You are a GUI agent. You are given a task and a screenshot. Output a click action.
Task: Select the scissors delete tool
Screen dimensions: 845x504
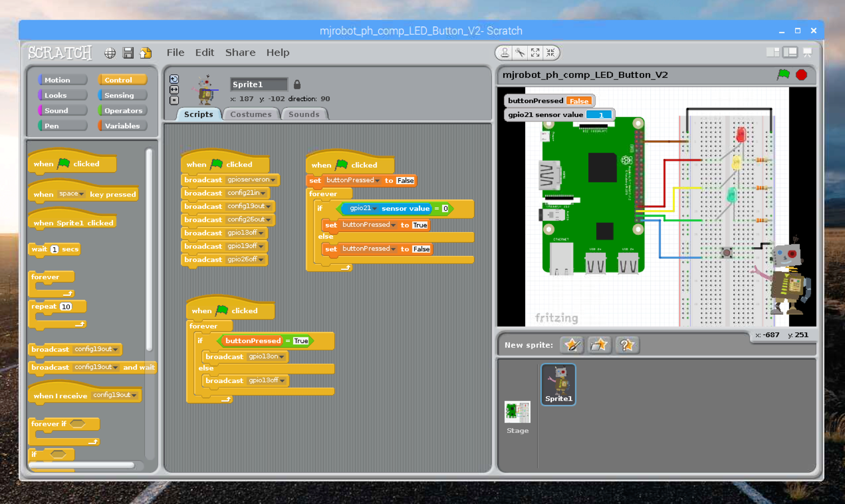(x=520, y=53)
